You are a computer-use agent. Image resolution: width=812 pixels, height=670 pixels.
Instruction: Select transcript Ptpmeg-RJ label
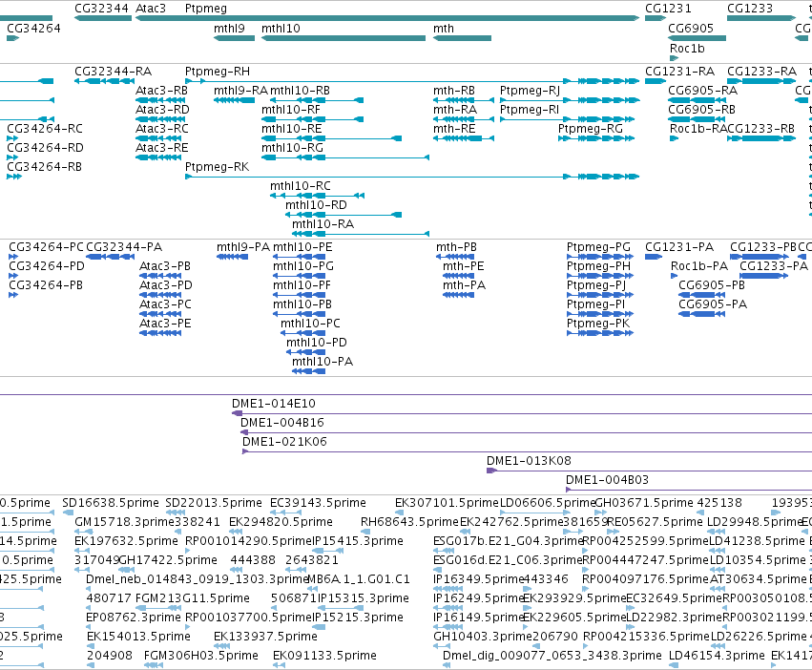(x=530, y=91)
